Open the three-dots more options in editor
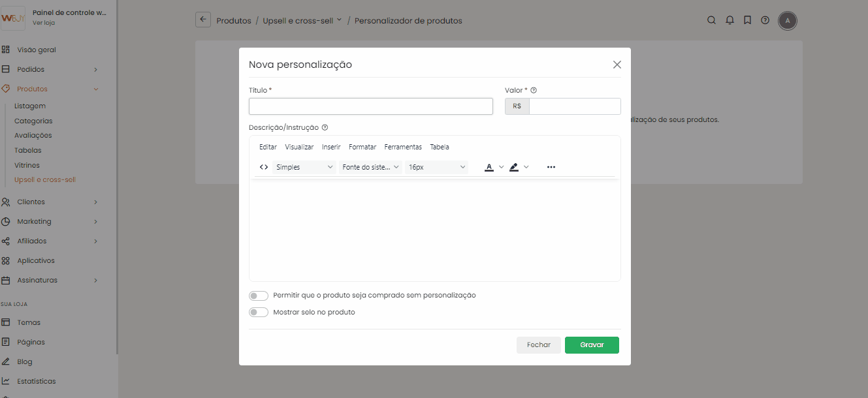Screen dimensions: 868x398 click(551, 167)
